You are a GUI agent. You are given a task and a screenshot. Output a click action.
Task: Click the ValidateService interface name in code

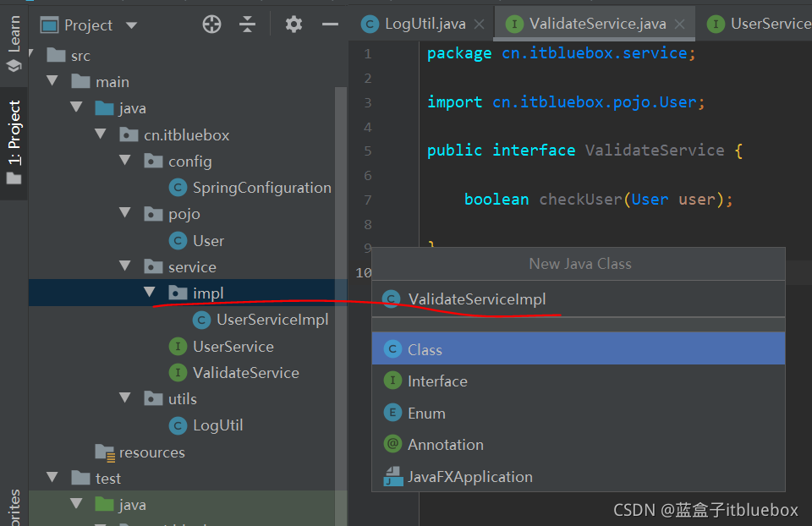(655, 151)
